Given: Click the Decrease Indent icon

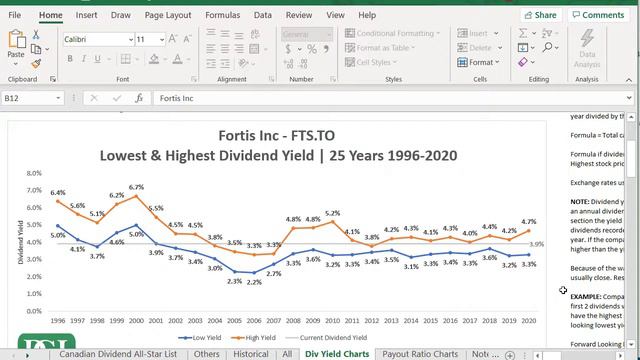Looking at the screenshot, I should (211, 63).
